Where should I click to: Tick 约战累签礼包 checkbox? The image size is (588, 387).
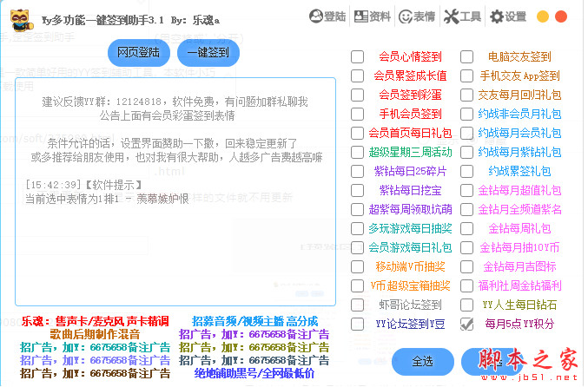pos(467,171)
